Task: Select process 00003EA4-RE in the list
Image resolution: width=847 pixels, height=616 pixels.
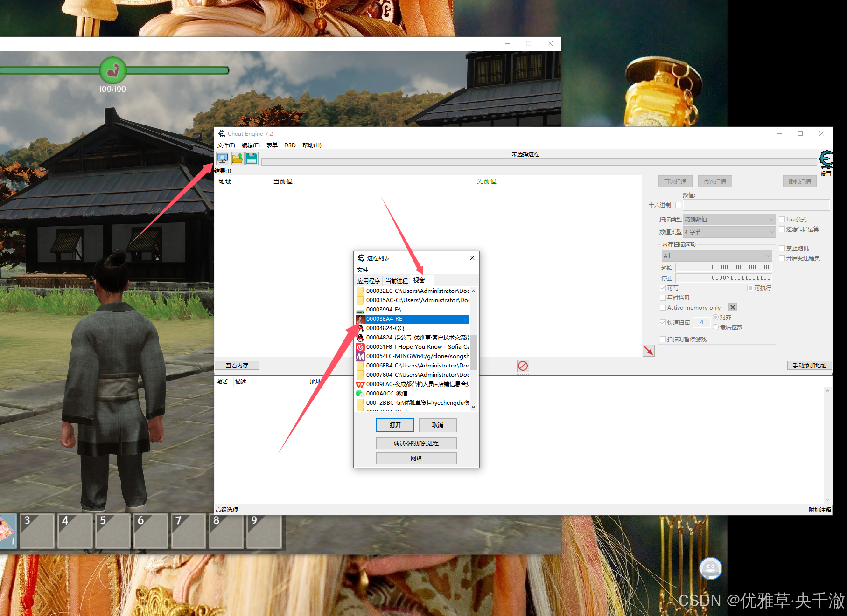Action: 413,319
